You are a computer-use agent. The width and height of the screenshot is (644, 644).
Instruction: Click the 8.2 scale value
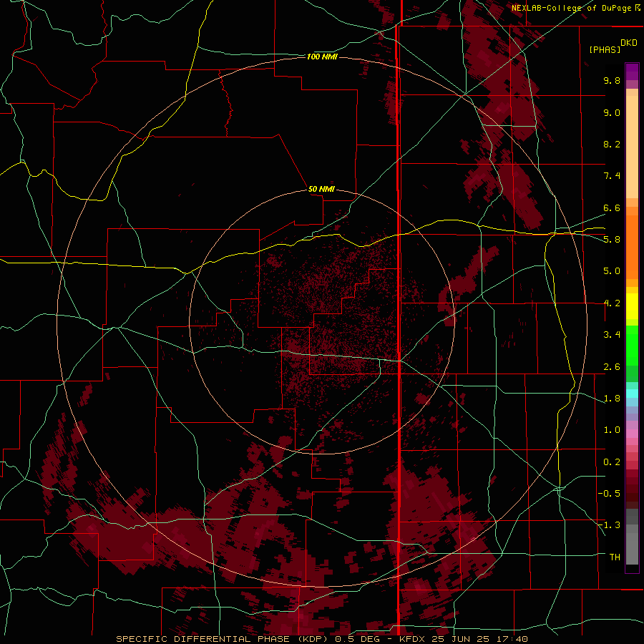(612, 144)
